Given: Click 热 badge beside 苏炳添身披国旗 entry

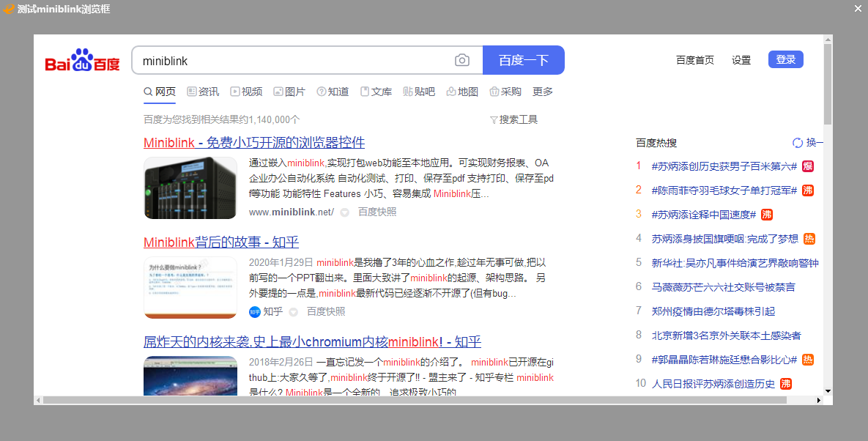Looking at the screenshot, I should tap(809, 239).
